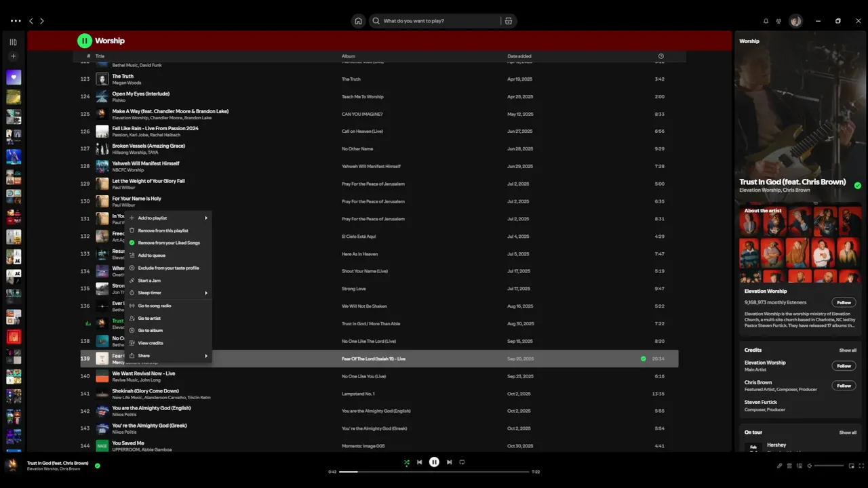Image resolution: width=868 pixels, height=488 pixels.
Task: Mute the volume speaker icon
Action: (x=810, y=466)
